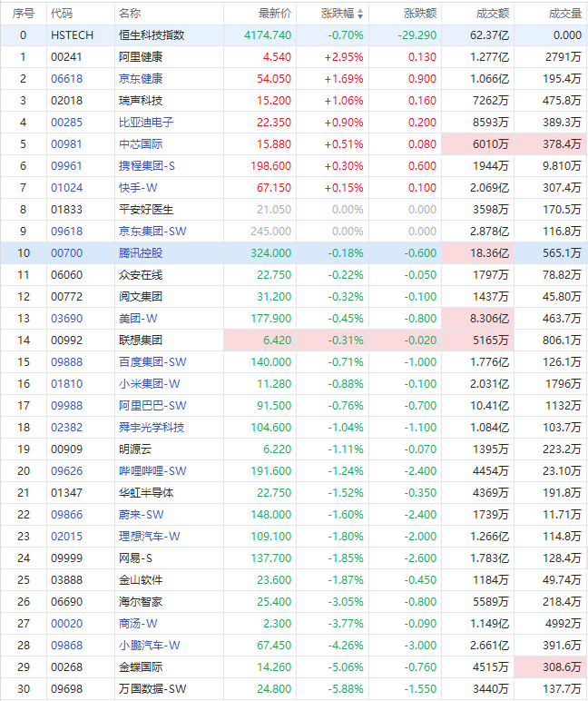Screen dimensions: 588x701
Task: Open the 阿里巴巴-SW link
Action: pyautogui.click(x=152, y=406)
